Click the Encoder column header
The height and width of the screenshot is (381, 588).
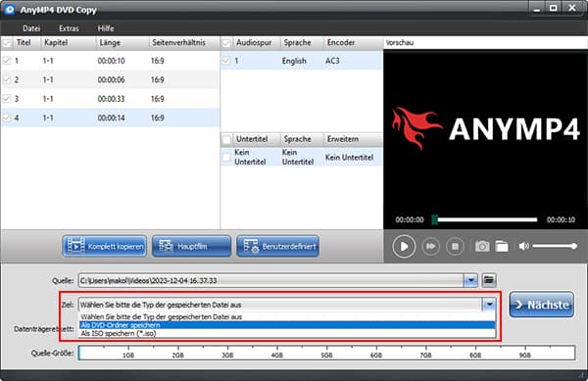coord(353,43)
